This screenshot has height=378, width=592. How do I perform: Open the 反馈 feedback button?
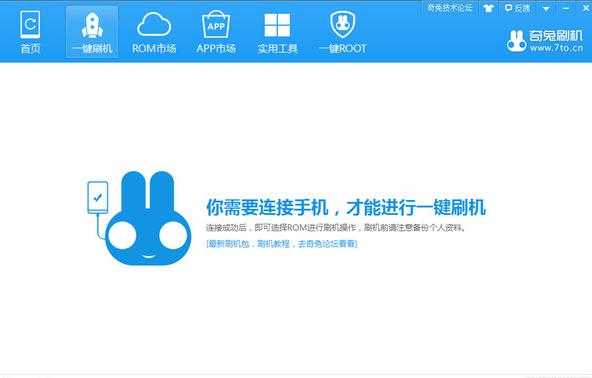tap(518, 8)
